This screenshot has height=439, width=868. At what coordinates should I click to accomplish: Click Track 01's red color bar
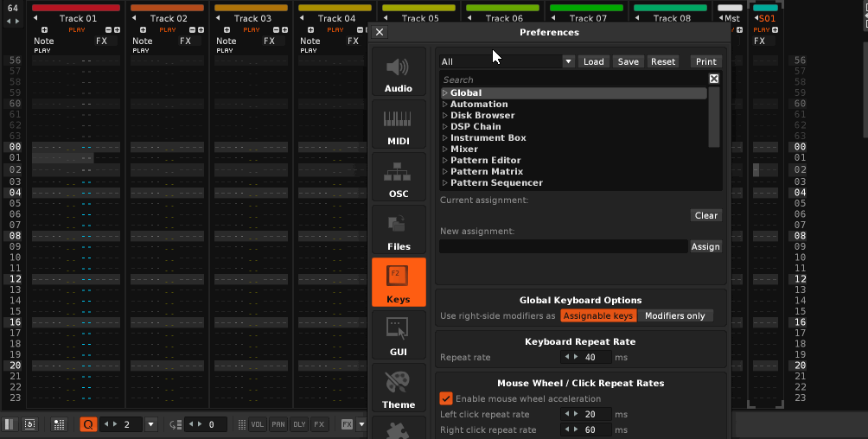76,8
